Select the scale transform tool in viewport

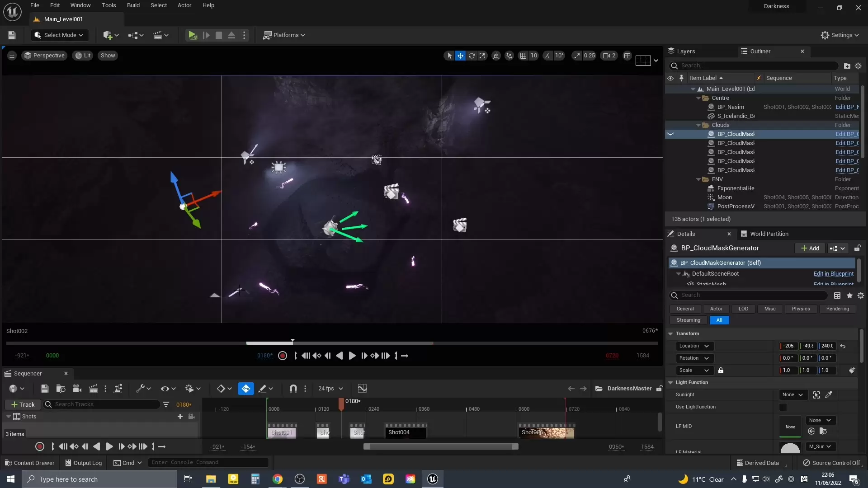(483, 56)
